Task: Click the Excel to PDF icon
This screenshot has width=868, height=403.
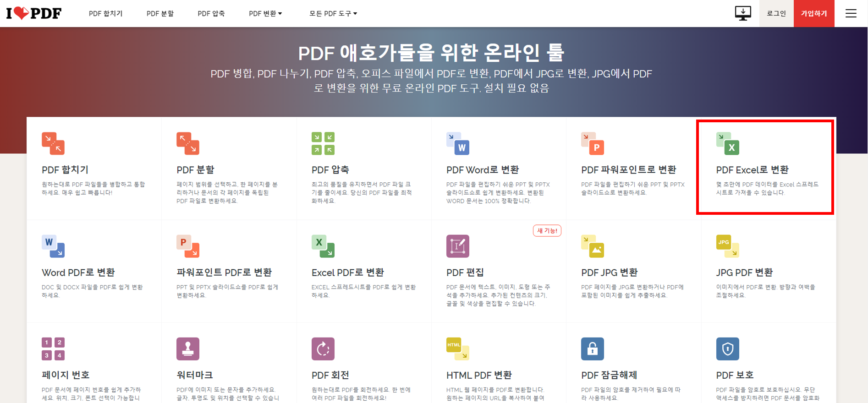Action: 323,246
